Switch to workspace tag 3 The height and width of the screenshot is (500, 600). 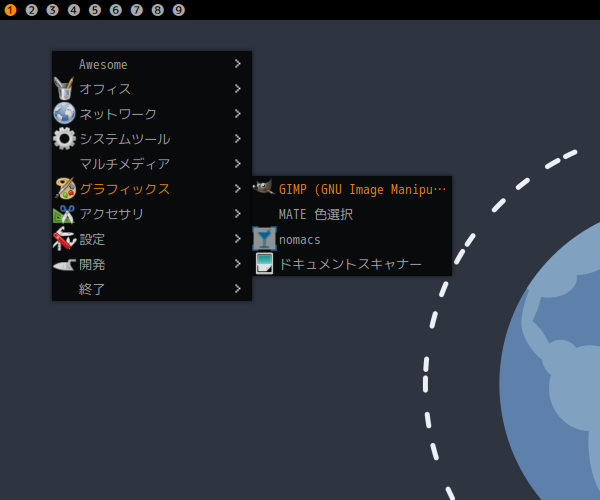(x=52, y=10)
